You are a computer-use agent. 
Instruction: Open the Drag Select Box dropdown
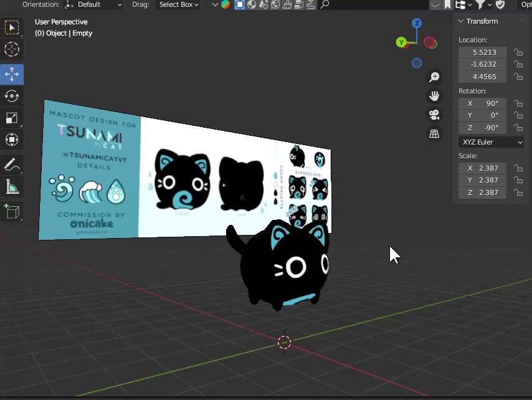click(x=178, y=5)
